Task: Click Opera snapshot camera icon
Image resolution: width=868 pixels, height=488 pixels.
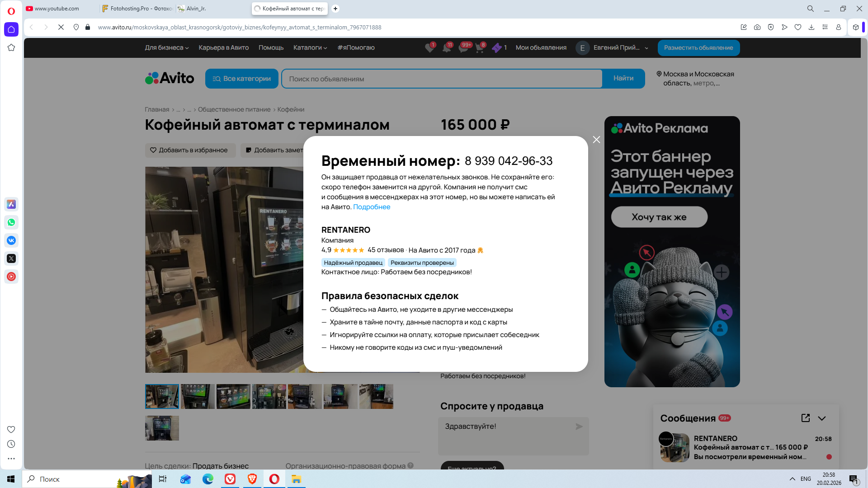Action: [x=757, y=27]
